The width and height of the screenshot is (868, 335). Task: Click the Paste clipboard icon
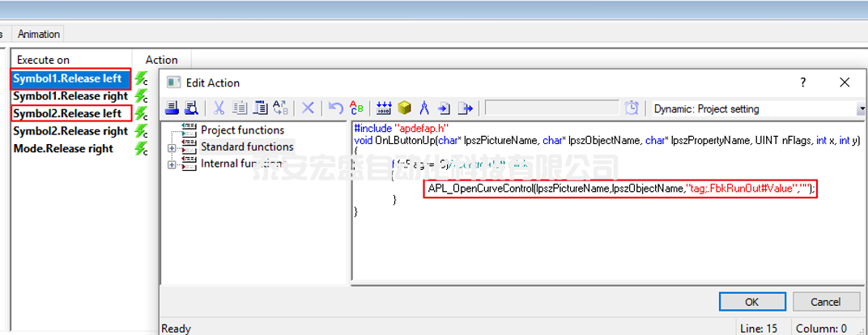point(260,108)
